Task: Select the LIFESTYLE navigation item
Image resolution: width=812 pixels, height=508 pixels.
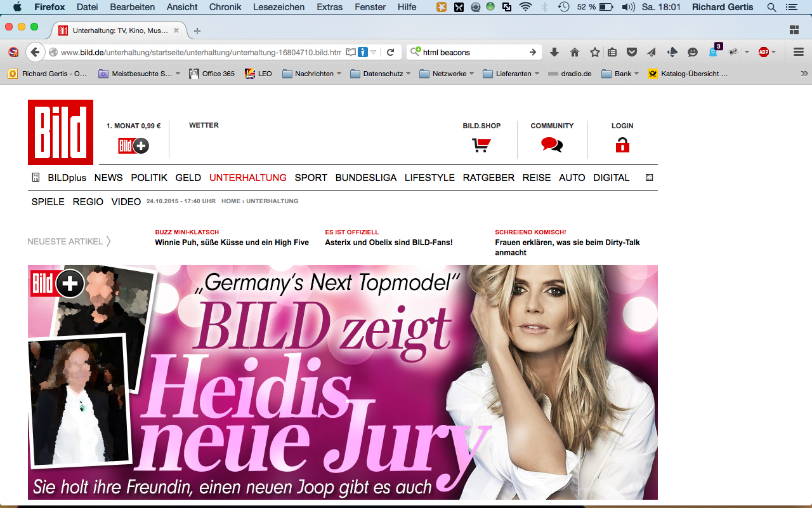Action: click(x=429, y=178)
